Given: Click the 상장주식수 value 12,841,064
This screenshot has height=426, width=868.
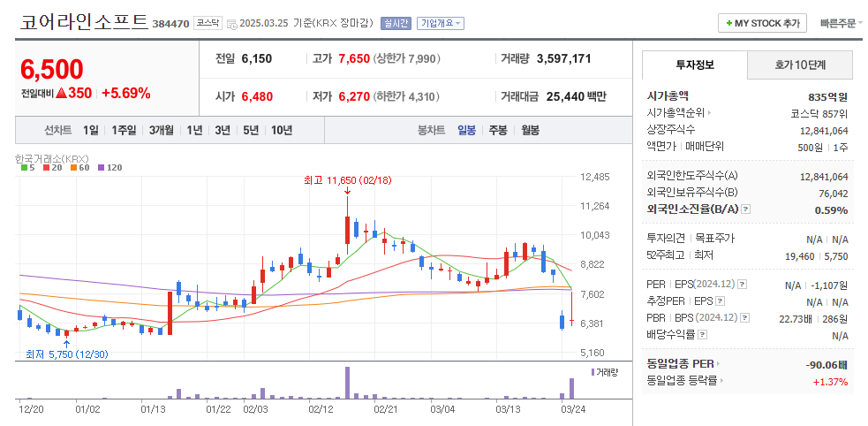Looking at the screenshot, I should click(824, 130).
